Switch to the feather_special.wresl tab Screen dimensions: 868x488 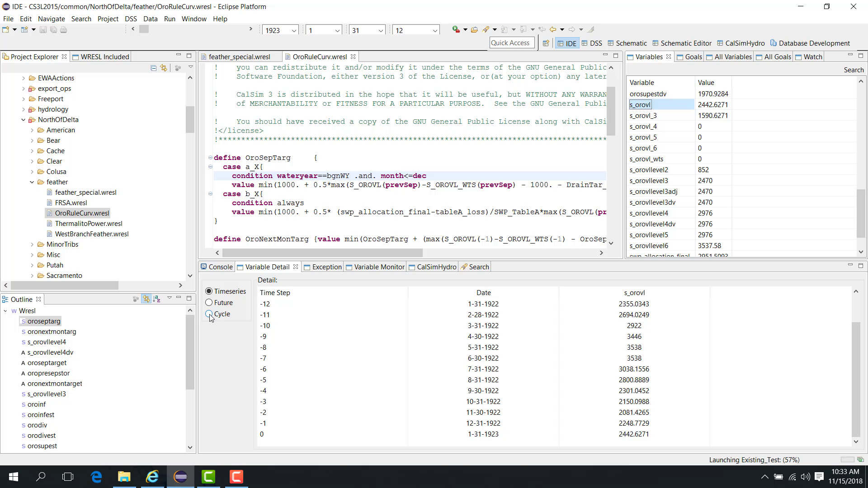240,56
